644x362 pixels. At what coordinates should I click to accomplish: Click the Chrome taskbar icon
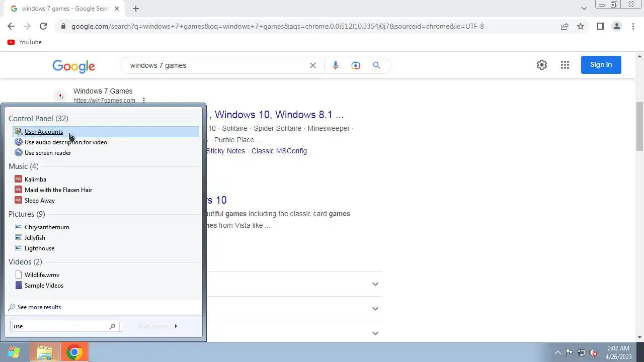pos(74,352)
